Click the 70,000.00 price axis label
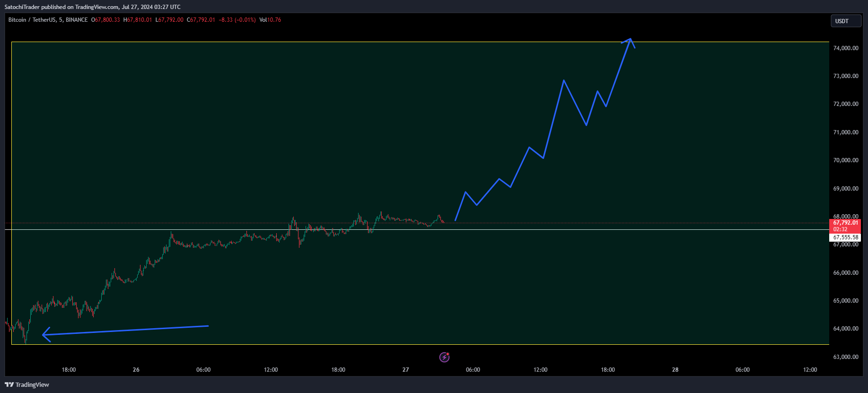Viewport: 868px width, 393px height. [x=846, y=160]
